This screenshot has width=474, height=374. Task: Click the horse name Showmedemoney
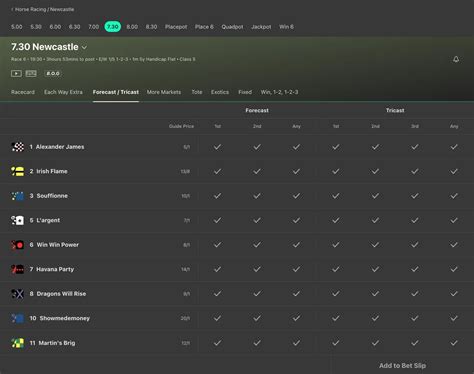(65, 318)
